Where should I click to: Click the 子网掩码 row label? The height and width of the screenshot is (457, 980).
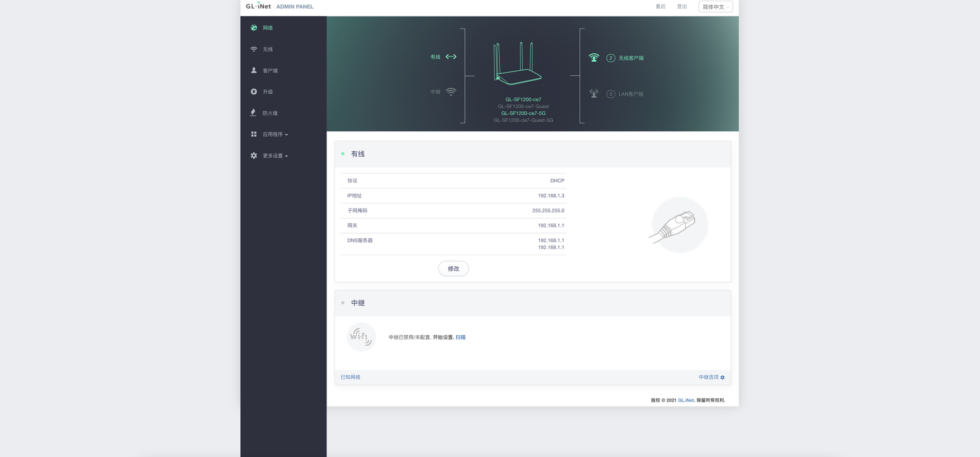[x=357, y=210]
